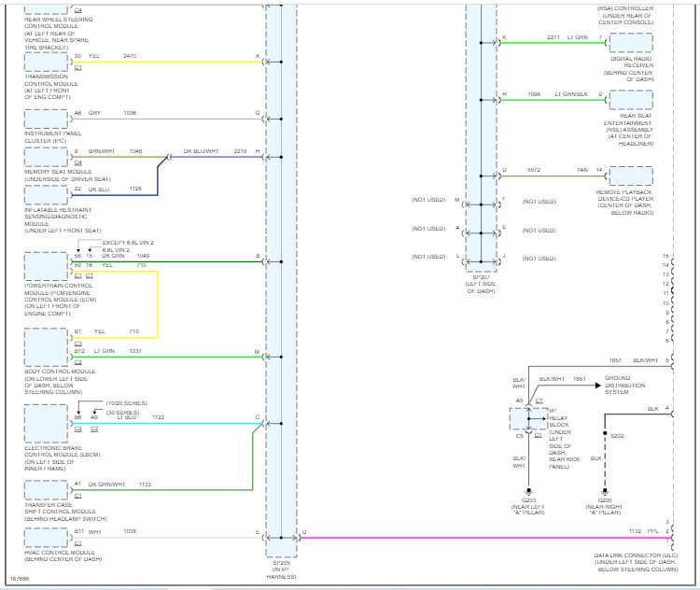Select the Instrument Panel Cluster module box
This screenshot has height=590, width=700.
click(46, 119)
